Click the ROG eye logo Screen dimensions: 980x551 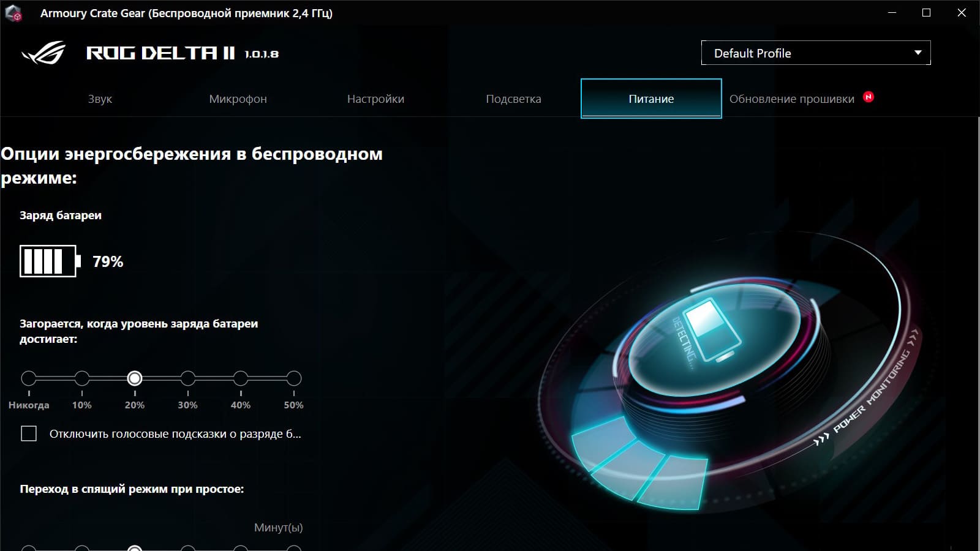[43, 53]
